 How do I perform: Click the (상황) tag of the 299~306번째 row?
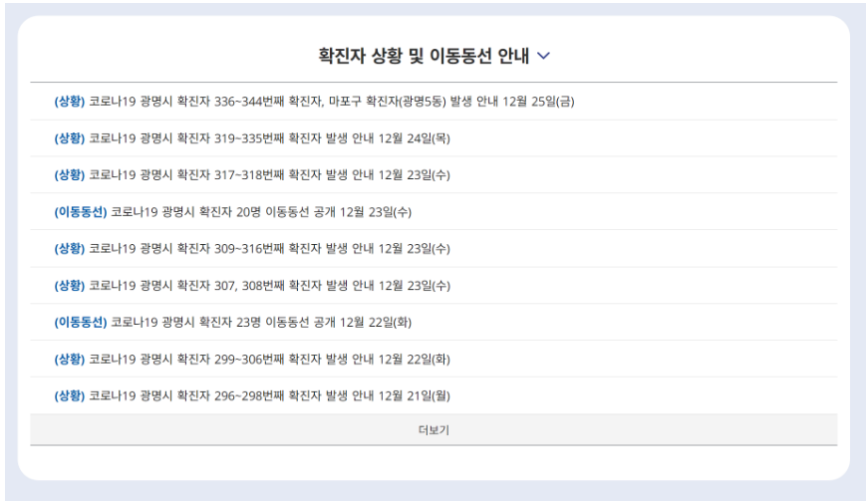coord(69,360)
